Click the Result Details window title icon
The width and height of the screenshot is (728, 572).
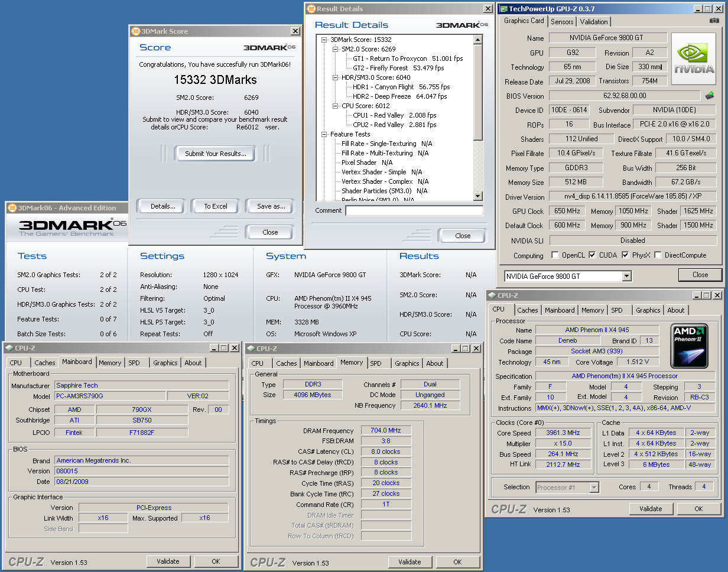[311, 9]
